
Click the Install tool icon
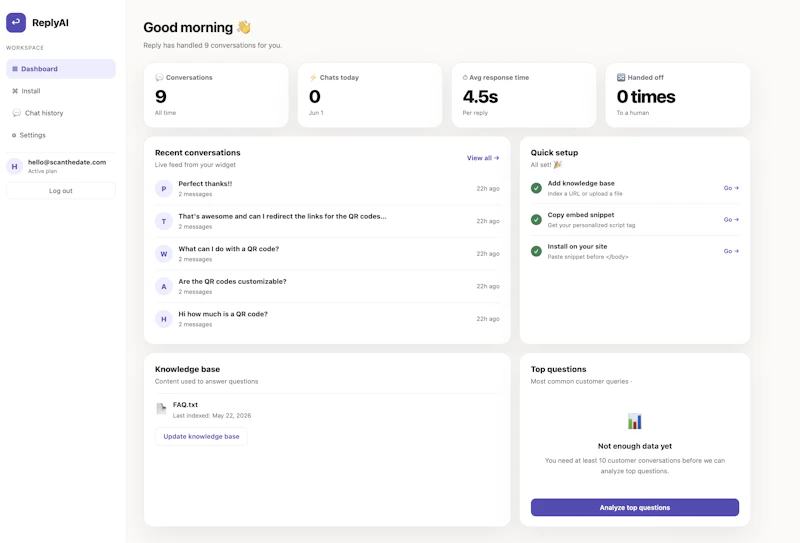coord(15,91)
